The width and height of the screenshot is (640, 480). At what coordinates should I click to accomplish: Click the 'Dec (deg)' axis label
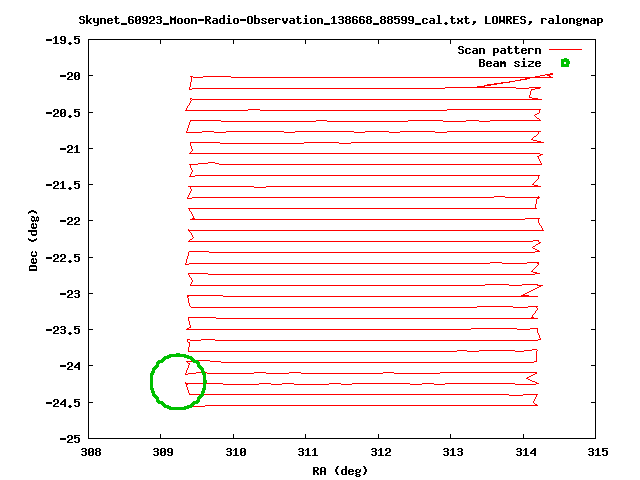(33, 240)
